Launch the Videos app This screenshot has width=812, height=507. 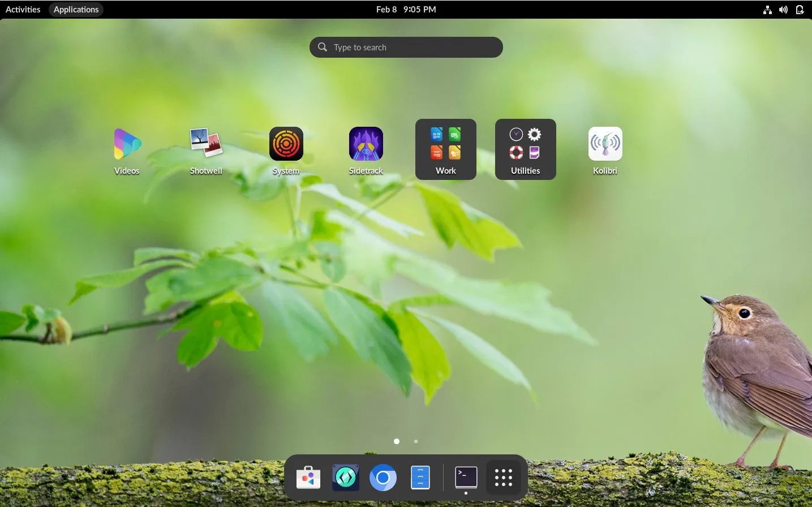(126, 144)
